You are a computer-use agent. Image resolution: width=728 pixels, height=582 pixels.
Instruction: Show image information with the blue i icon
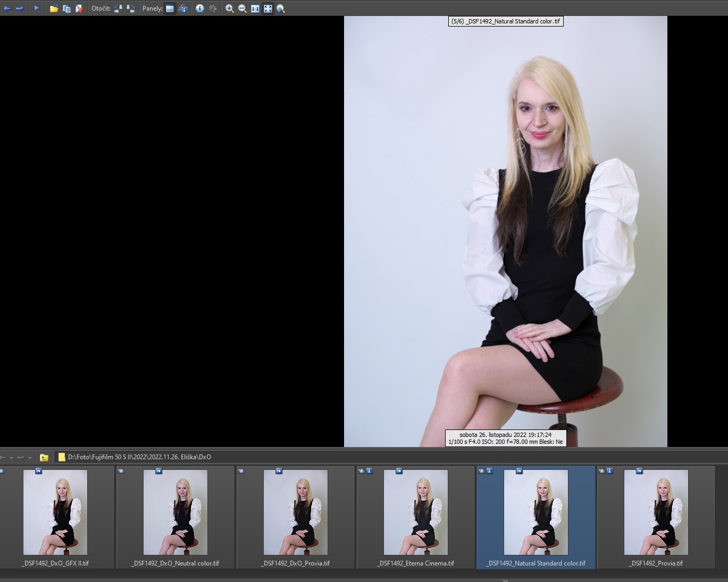point(200,9)
